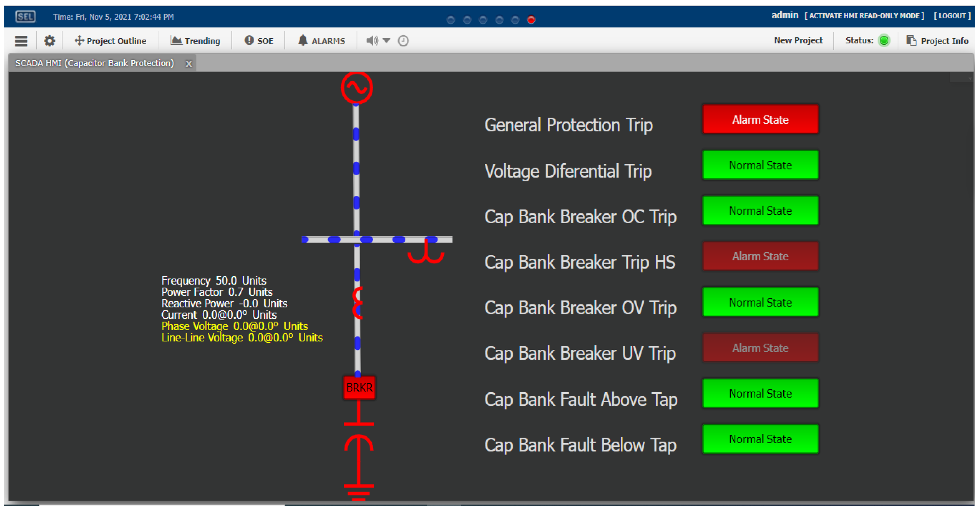Screen dimensions: 980x513
Task: Open the hamburger menu icon
Action: point(21,41)
